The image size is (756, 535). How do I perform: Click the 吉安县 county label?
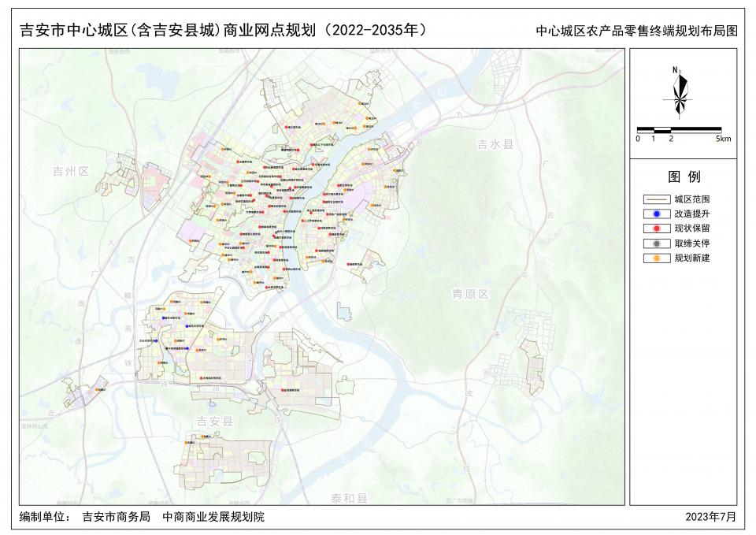point(213,422)
